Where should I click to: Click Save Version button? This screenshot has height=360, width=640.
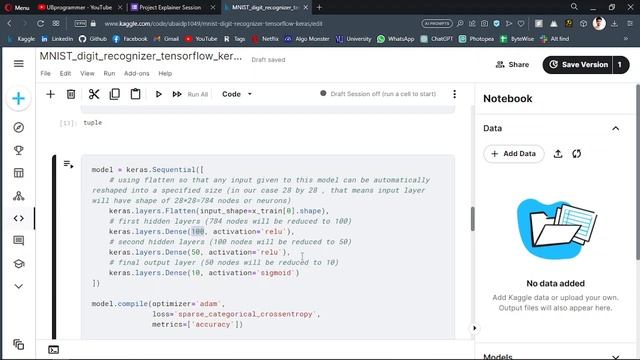[x=578, y=64]
